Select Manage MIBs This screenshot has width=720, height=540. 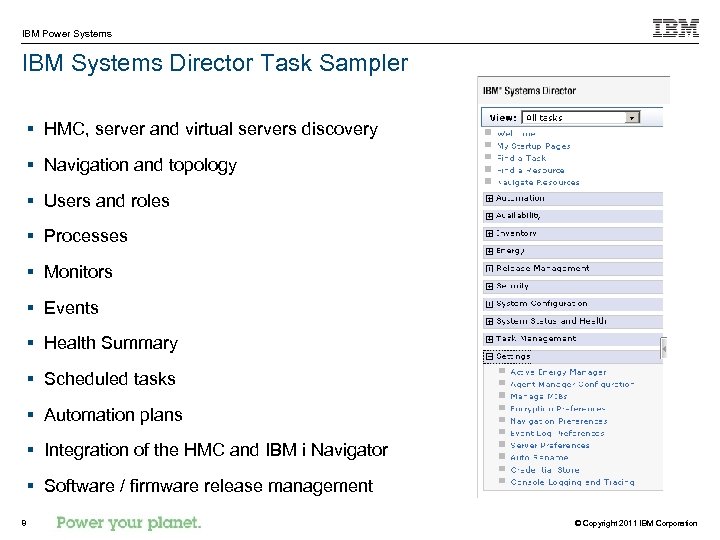tap(539, 396)
